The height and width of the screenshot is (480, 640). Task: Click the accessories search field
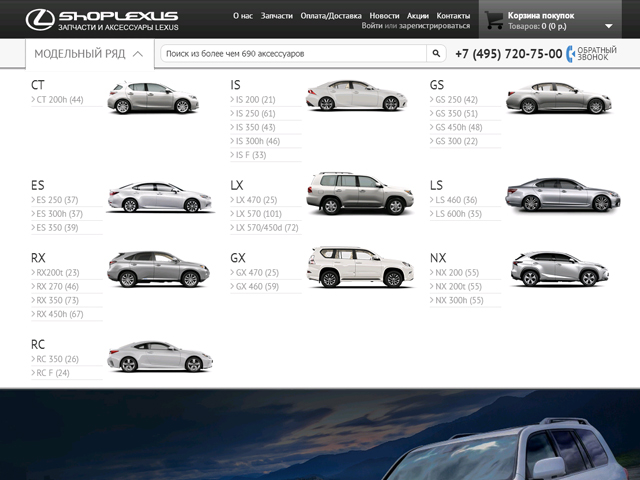pos(293,53)
